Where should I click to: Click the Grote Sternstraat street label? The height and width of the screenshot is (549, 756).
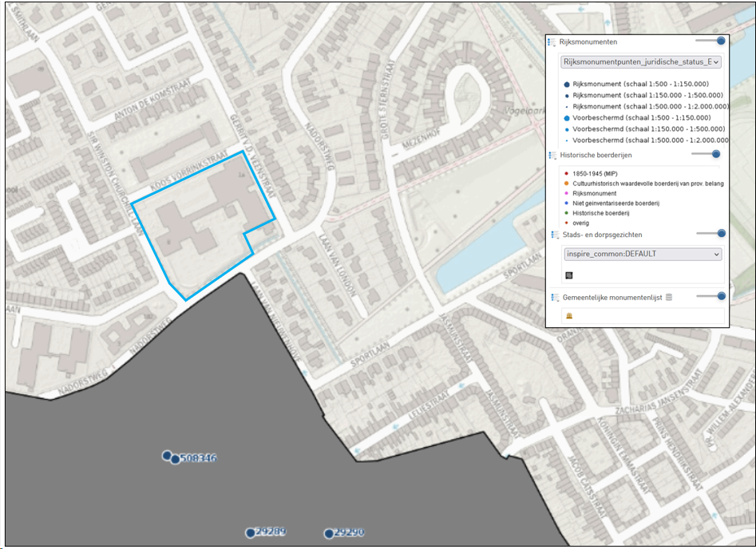coord(388,100)
